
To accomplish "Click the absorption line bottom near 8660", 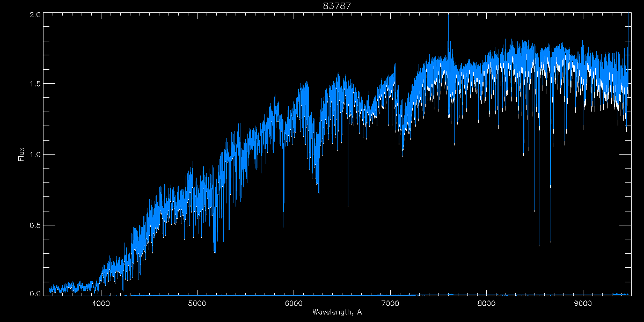I will [551, 241].
